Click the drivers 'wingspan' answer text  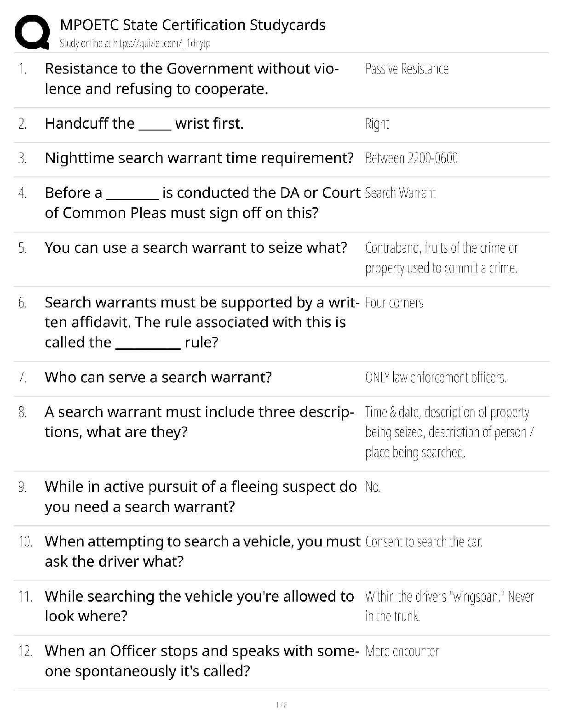(449, 606)
